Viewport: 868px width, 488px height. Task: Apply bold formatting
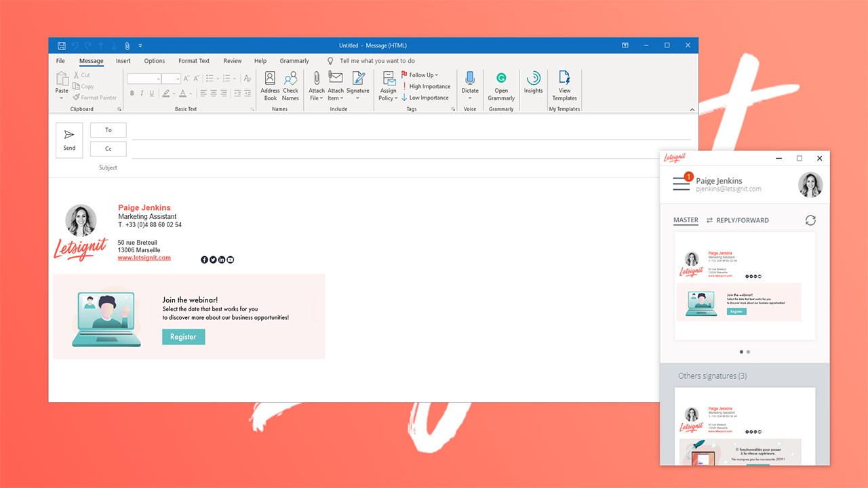coord(132,94)
